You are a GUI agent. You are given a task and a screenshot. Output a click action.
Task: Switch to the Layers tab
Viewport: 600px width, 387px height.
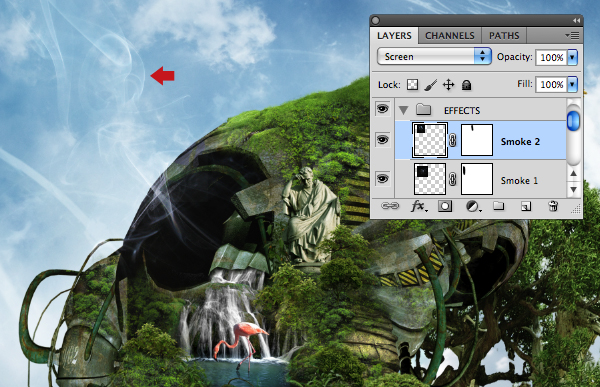394,36
